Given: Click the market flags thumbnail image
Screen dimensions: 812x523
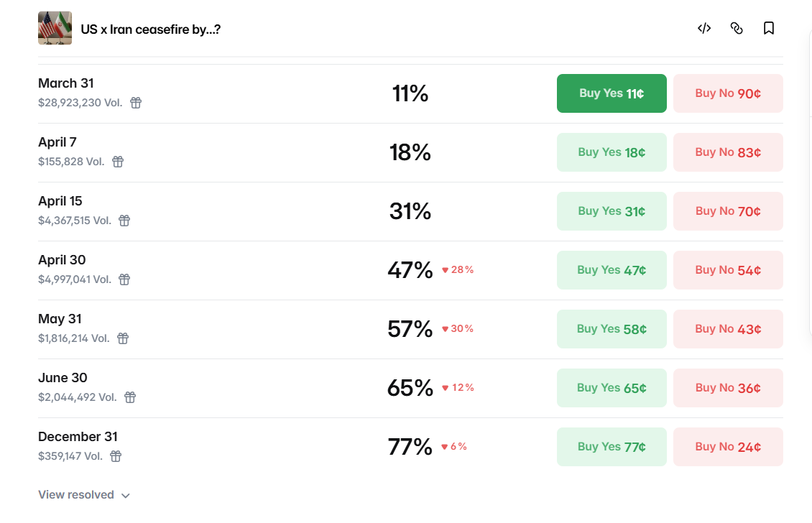Looking at the screenshot, I should click(x=55, y=29).
